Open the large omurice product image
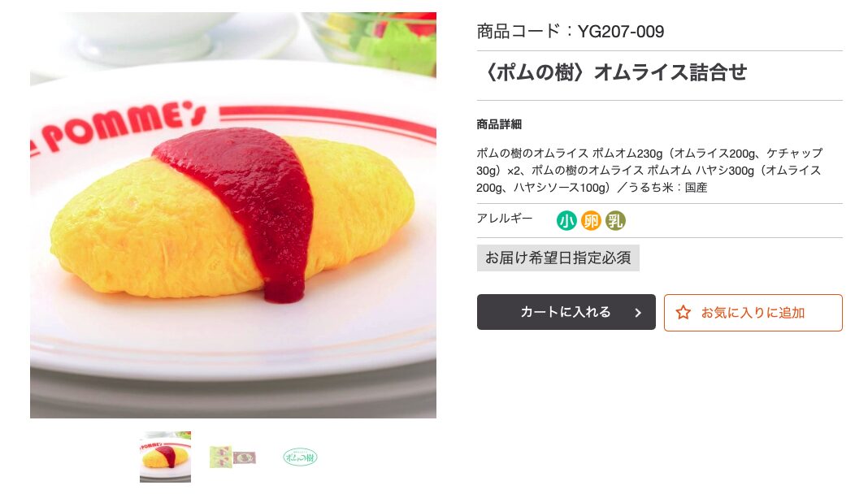The height and width of the screenshot is (494, 868). pyautogui.click(x=233, y=215)
